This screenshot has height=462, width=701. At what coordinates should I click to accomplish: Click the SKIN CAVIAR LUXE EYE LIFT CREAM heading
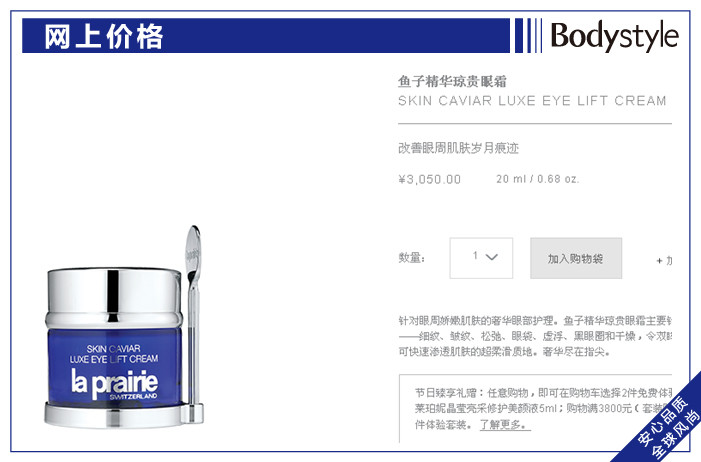(x=532, y=101)
